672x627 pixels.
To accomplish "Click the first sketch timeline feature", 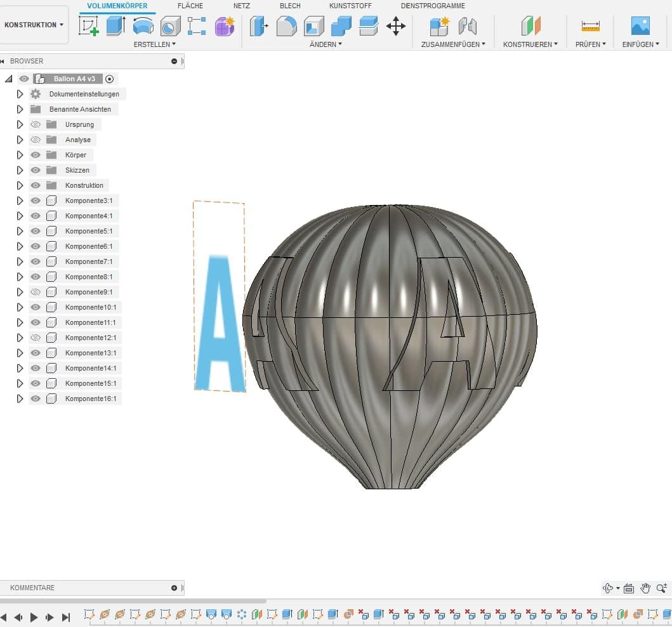I will click(89, 614).
